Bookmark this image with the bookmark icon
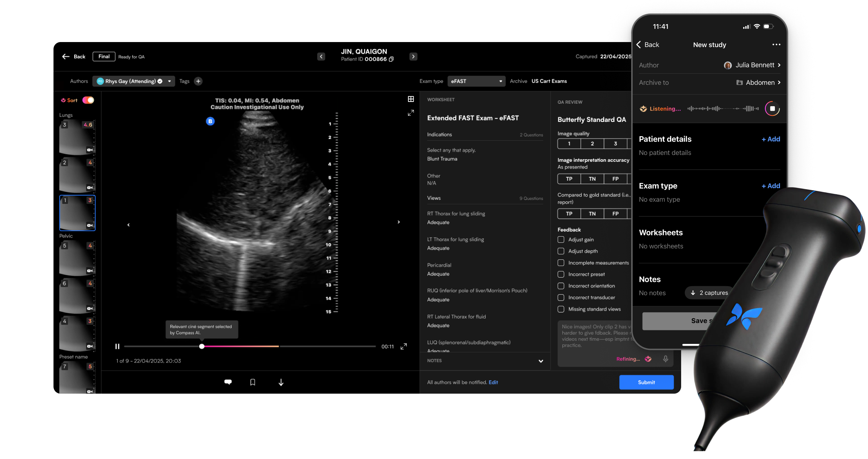 point(252,382)
